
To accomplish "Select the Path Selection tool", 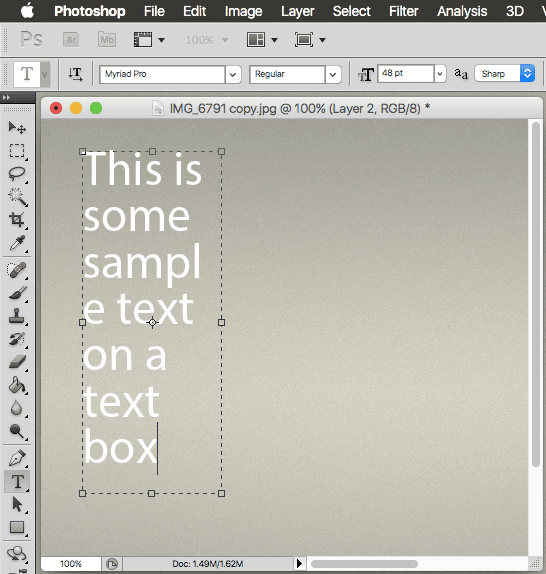I will (17, 504).
